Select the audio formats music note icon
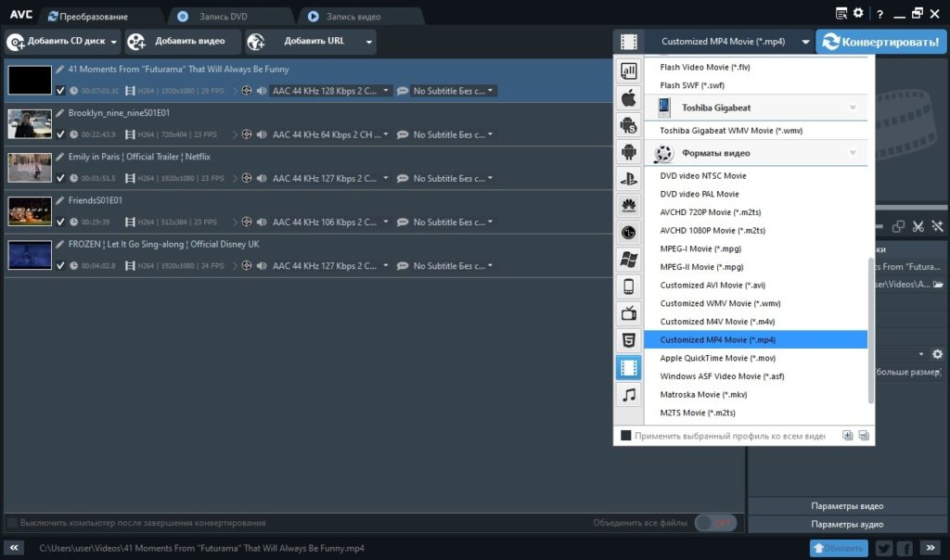Screen dimensions: 950x560 [x=628, y=394]
